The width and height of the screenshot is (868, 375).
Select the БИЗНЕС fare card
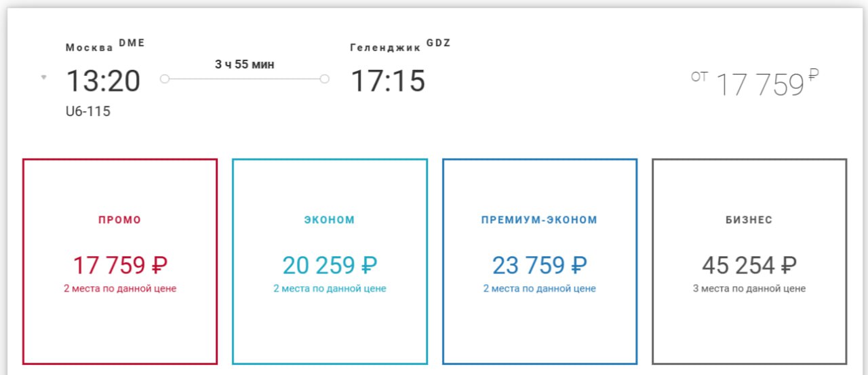(749, 262)
